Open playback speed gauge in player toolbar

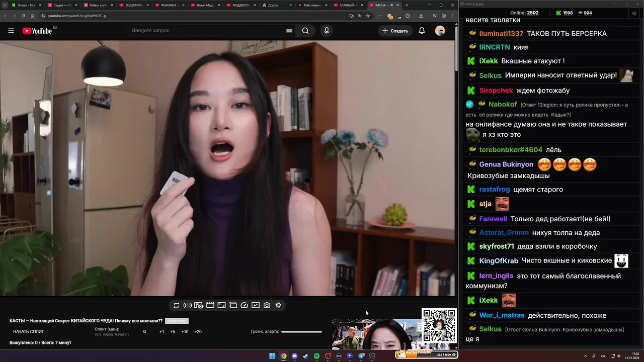[x=244, y=305]
